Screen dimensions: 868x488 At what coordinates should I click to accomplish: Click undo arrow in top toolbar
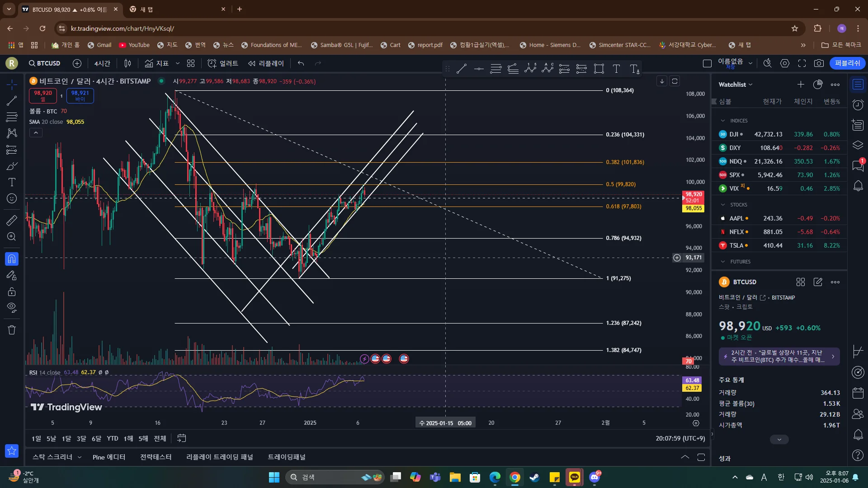pos(301,63)
